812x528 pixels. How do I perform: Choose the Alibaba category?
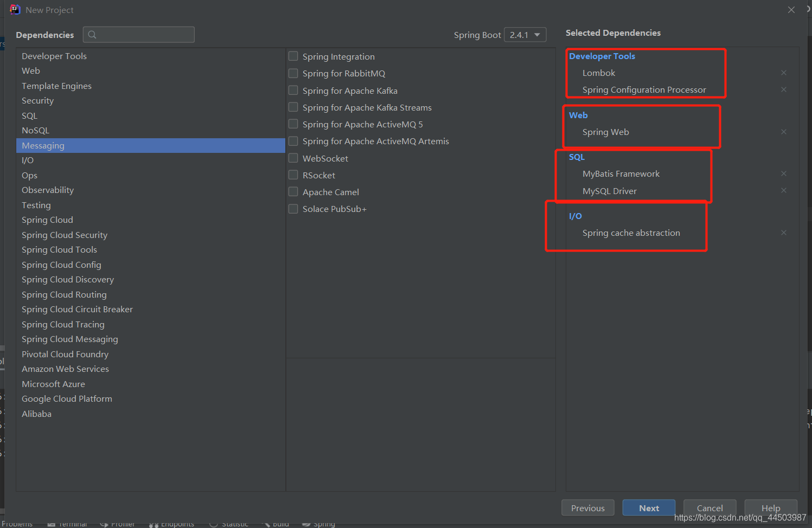tap(151, 414)
